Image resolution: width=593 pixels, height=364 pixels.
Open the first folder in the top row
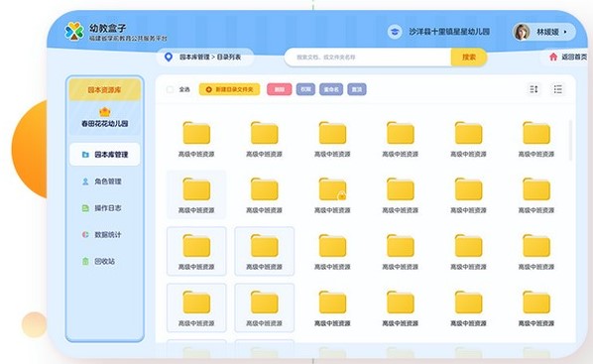click(x=196, y=133)
